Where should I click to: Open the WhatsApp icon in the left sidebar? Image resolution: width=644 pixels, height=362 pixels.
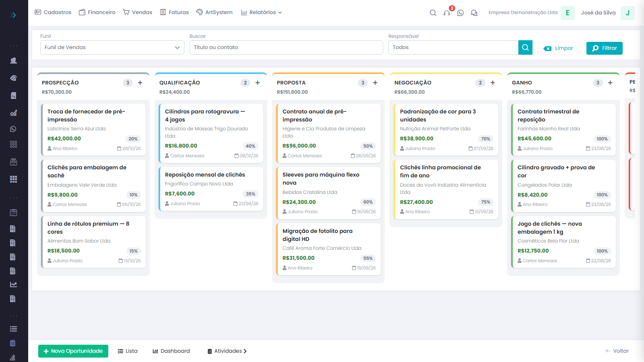(x=13, y=129)
